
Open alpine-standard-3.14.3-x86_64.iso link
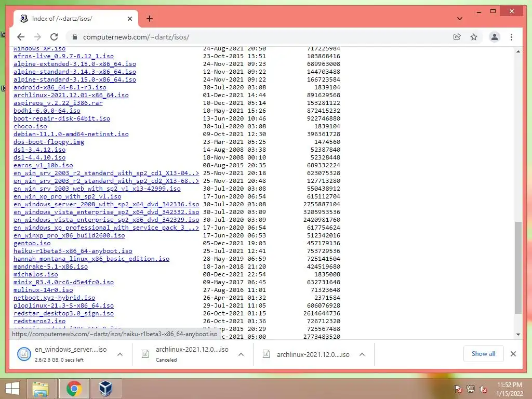click(x=75, y=72)
